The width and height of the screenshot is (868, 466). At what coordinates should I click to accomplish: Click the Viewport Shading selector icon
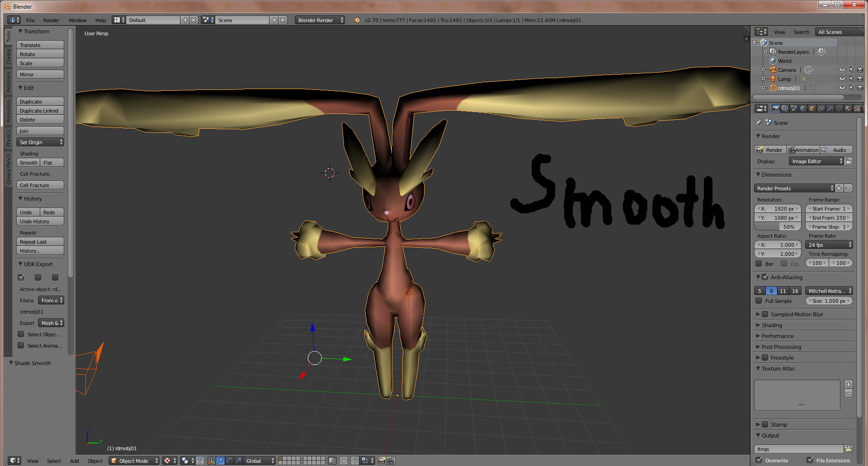point(170,461)
